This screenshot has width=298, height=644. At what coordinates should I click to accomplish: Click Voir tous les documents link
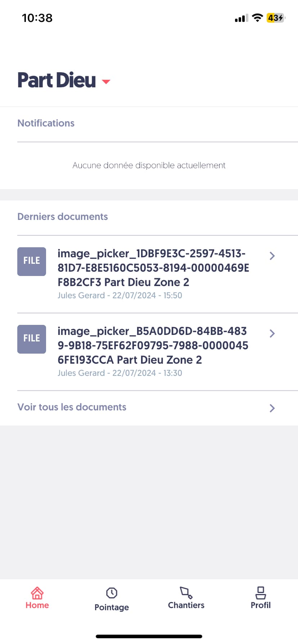72,407
